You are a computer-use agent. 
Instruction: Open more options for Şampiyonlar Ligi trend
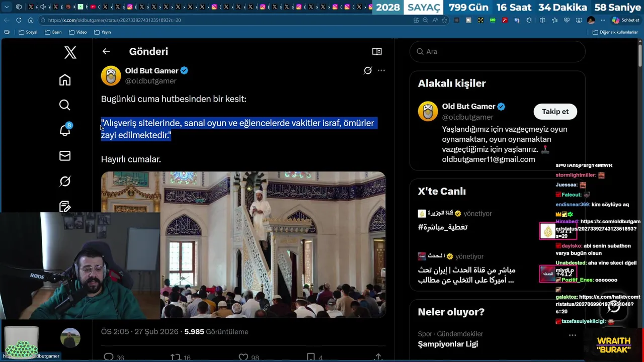(573, 335)
